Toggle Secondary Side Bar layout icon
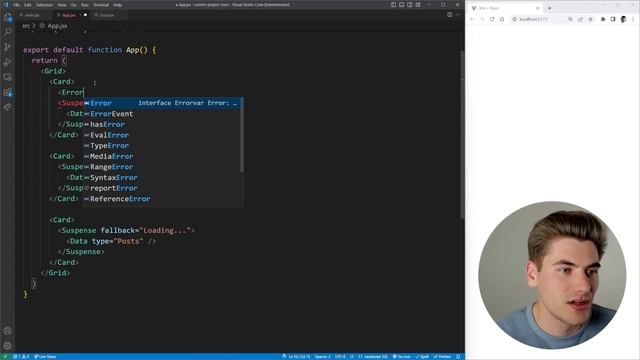The height and width of the screenshot is (360, 640). click(x=409, y=5)
